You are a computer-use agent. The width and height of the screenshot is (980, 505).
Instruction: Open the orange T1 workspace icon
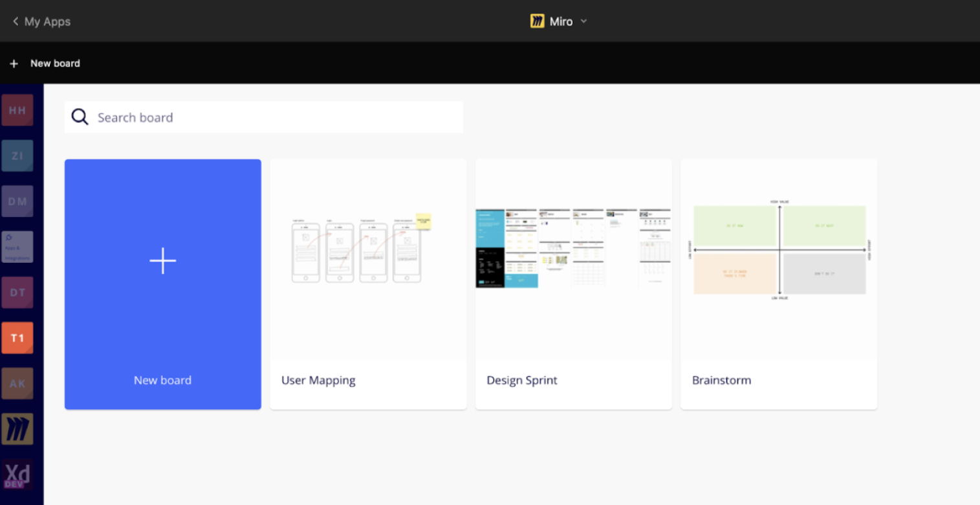click(17, 337)
